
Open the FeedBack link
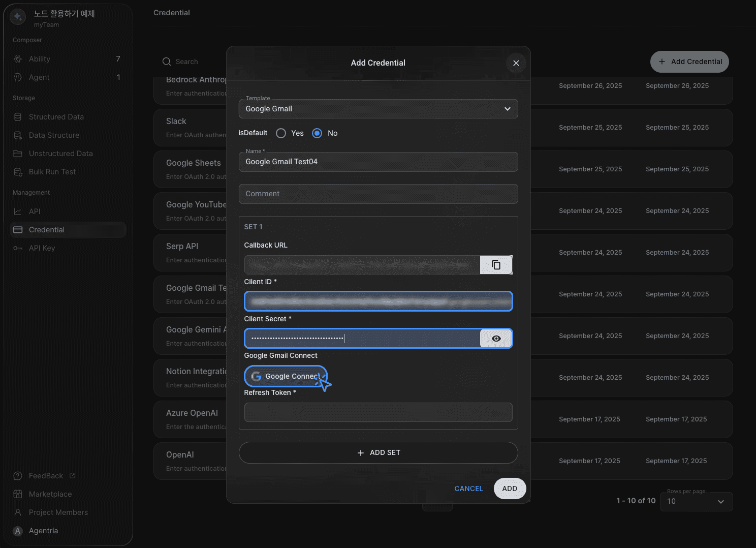click(x=46, y=476)
